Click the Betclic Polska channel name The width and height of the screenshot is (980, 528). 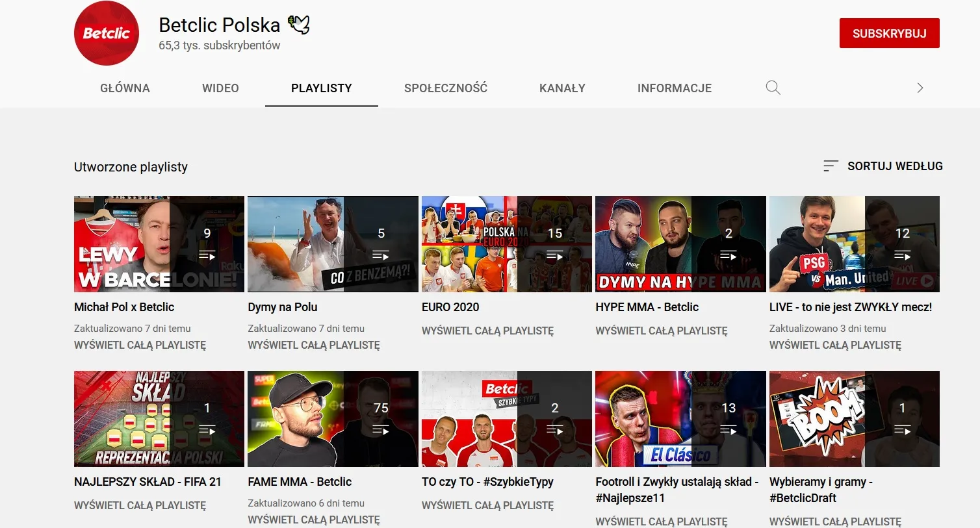pos(220,25)
